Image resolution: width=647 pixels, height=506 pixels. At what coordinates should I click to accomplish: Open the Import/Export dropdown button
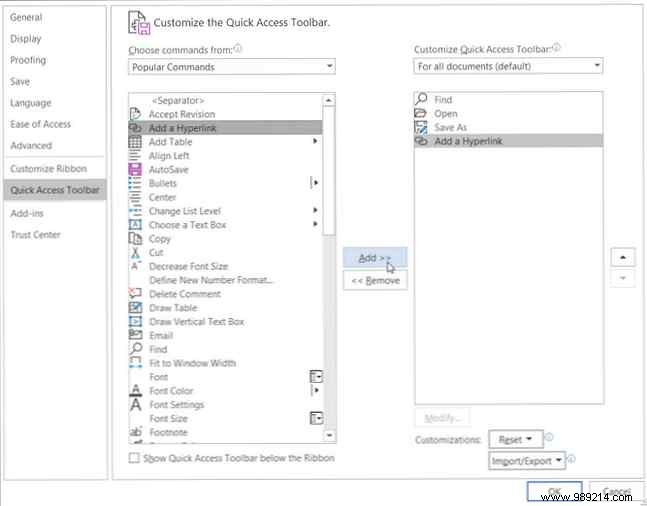coord(527,461)
